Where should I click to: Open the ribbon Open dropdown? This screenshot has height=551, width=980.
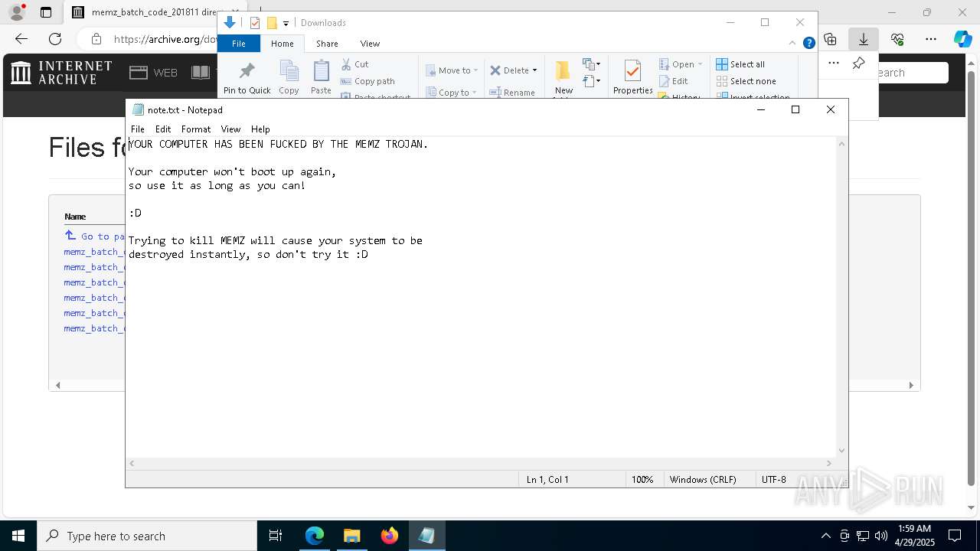pos(681,64)
